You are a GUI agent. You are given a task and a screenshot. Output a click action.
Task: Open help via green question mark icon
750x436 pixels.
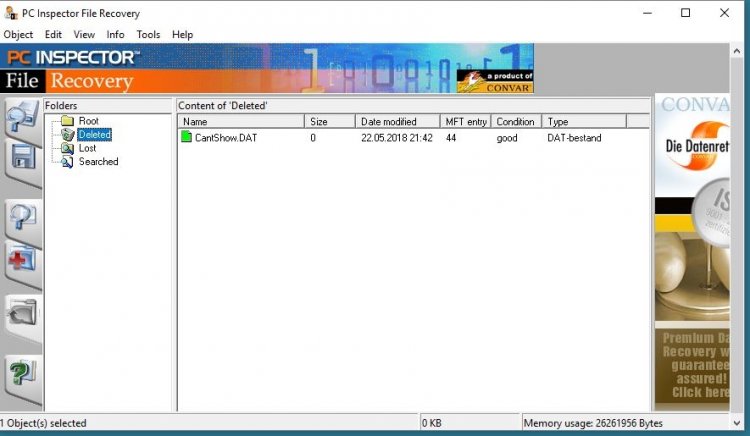[x=21, y=374]
